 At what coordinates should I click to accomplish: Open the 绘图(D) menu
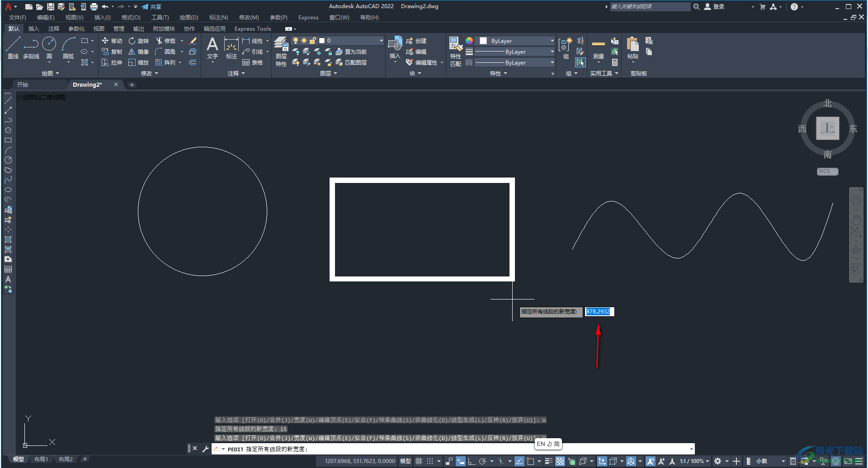tap(189, 18)
